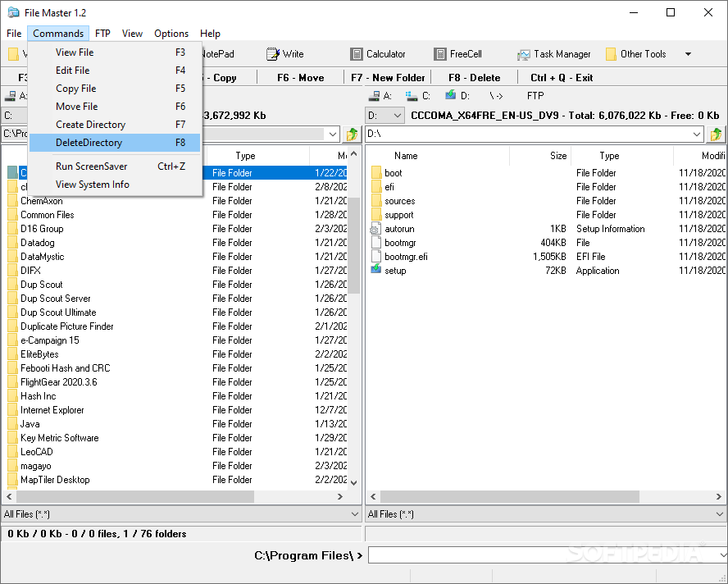Open the FTP menu

(x=102, y=34)
